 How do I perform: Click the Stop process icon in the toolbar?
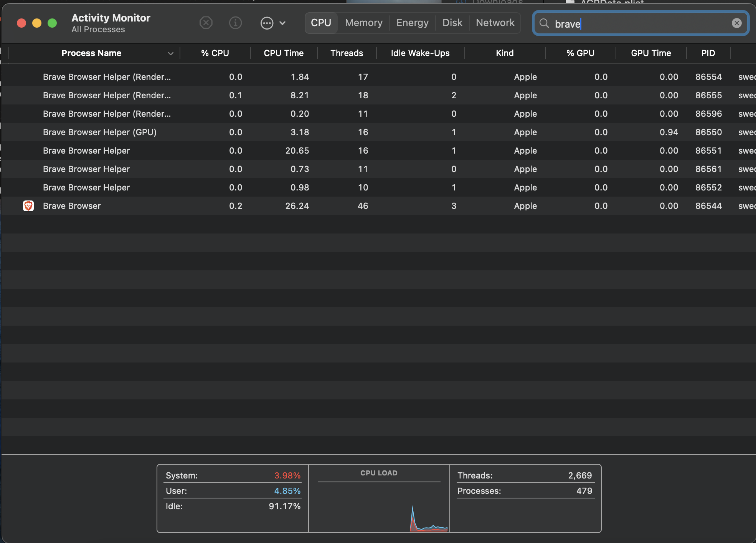pos(206,23)
